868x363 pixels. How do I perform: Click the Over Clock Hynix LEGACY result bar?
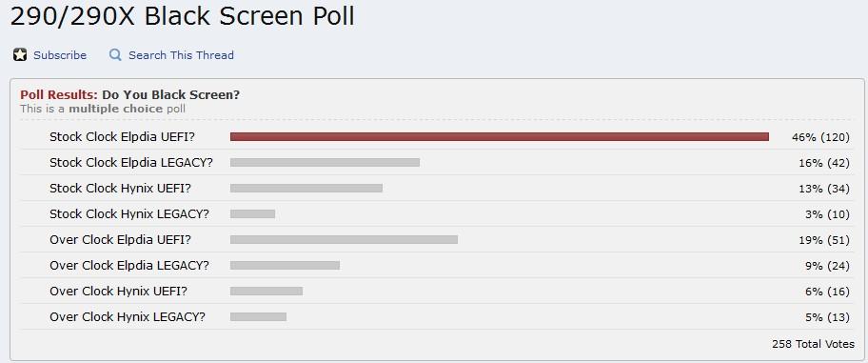pos(258,317)
